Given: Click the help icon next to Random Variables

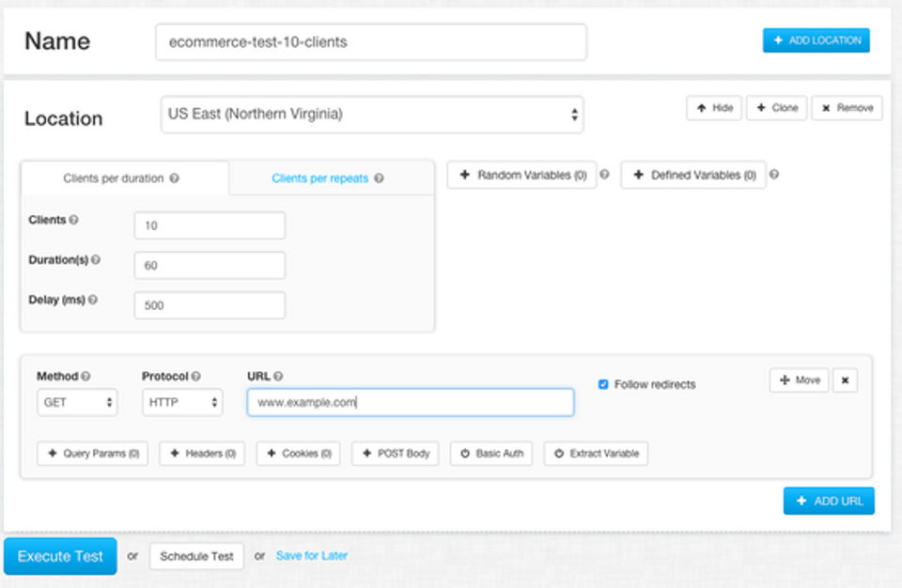Looking at the screenshot, I should [604, 175].
